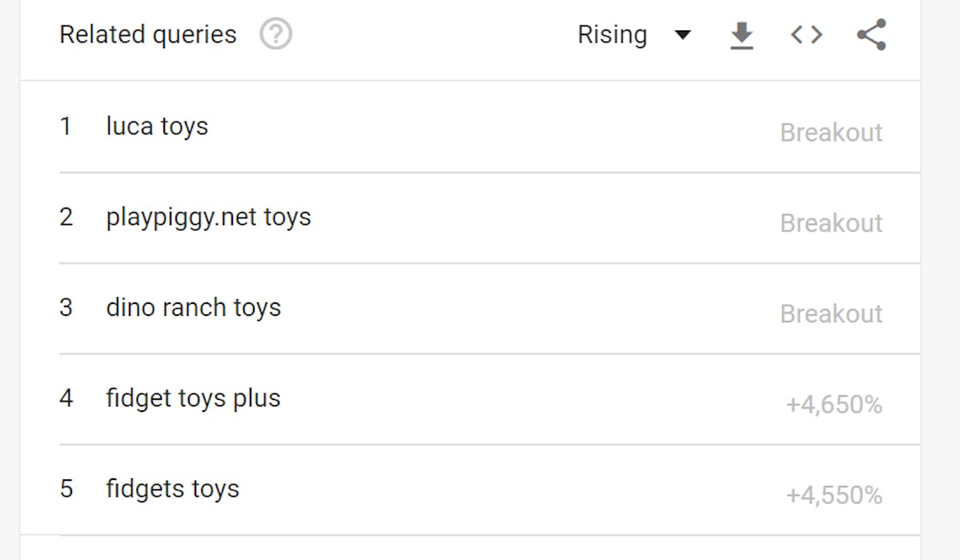Viewport: 960px width, 560px height.
Task: Download related queries as CSV
Action: click(742, 35)
